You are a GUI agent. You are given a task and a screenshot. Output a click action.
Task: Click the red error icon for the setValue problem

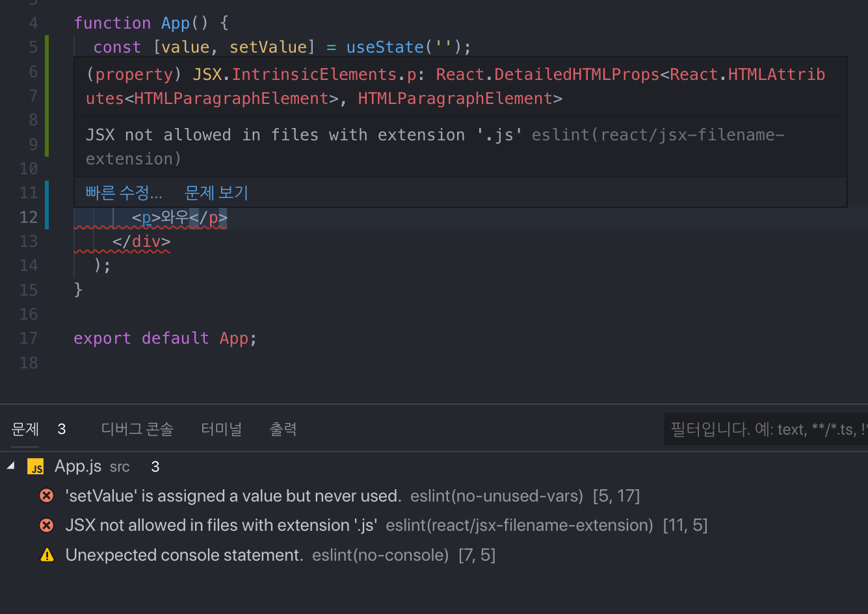coord(47,496)
